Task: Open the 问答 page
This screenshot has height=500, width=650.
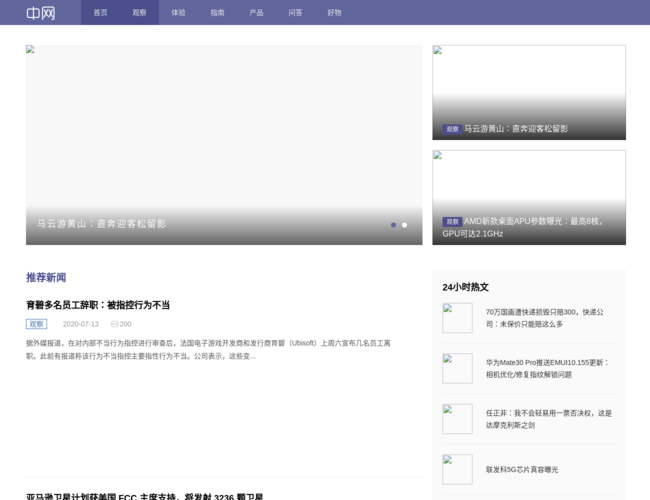Action: click(295, 13)
